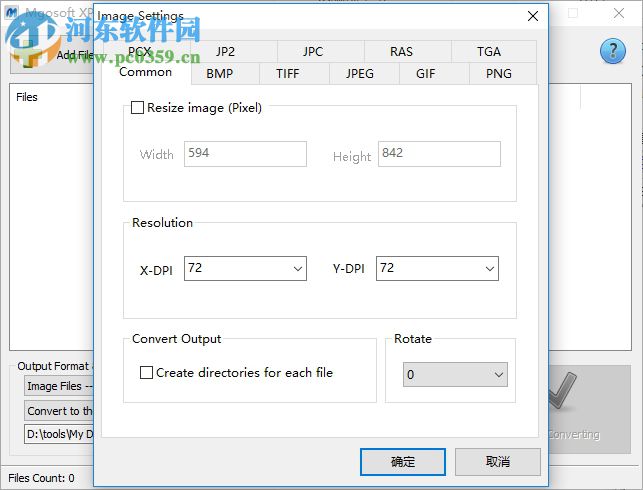Open the blue help question mark icon
643x490 pixels.
(613, 51)
